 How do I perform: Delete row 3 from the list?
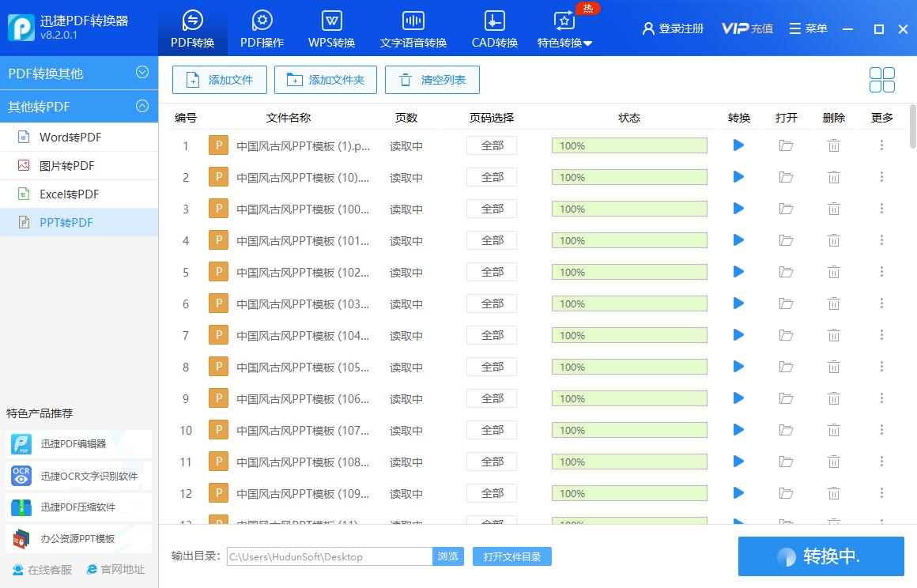[x=833, y=209]
